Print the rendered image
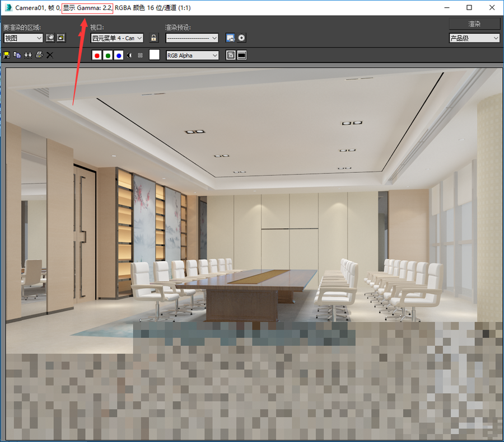504x442 pixels. (39, 55)
